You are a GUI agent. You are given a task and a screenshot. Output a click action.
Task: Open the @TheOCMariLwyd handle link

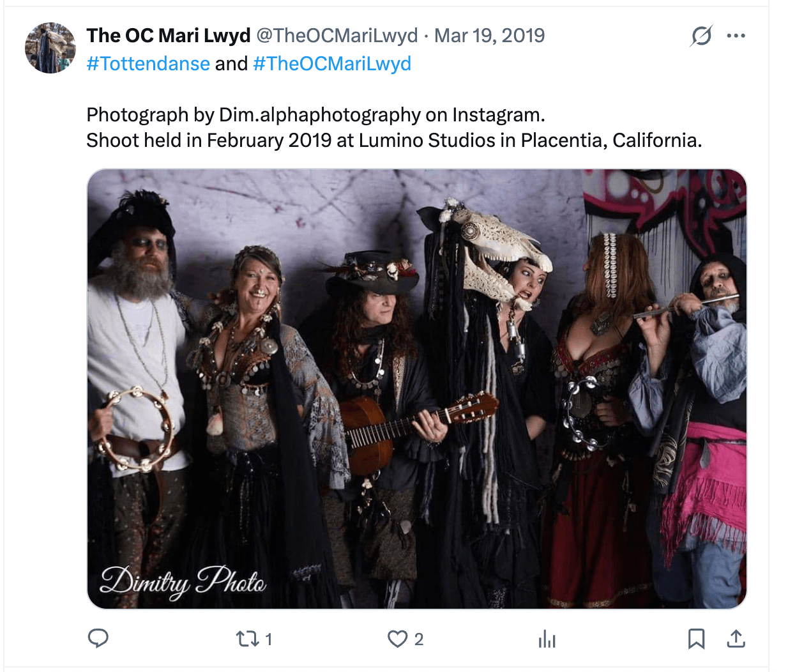[337, 36]
